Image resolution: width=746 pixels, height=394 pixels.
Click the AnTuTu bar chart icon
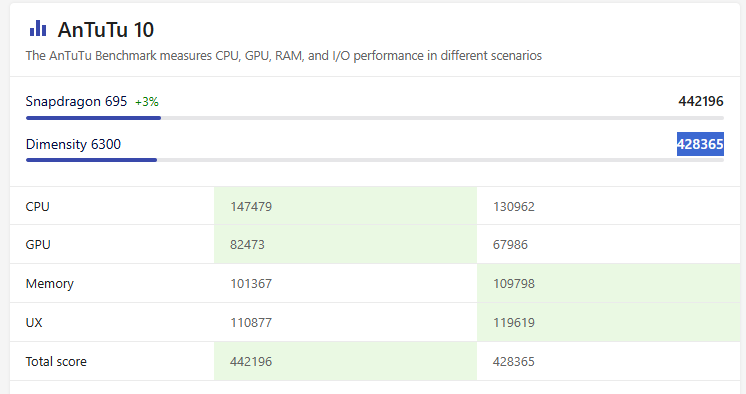(x=38, y=29)
